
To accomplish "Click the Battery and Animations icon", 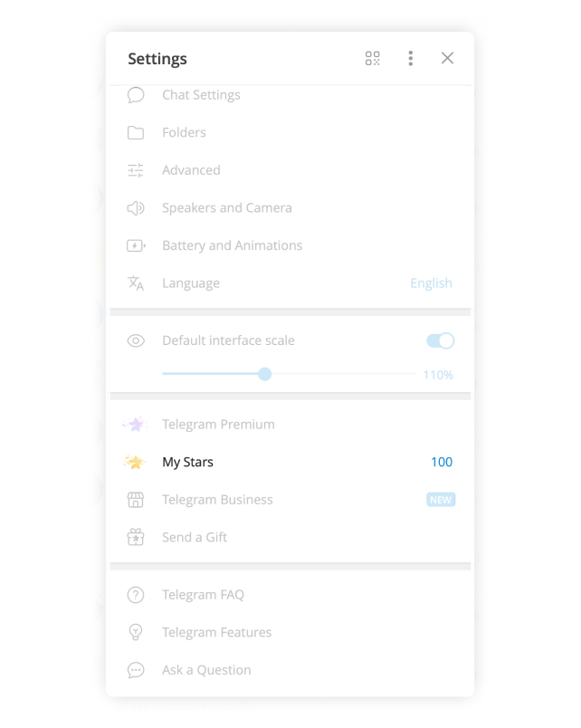I will pyautogui.click(x=136, y=245).
